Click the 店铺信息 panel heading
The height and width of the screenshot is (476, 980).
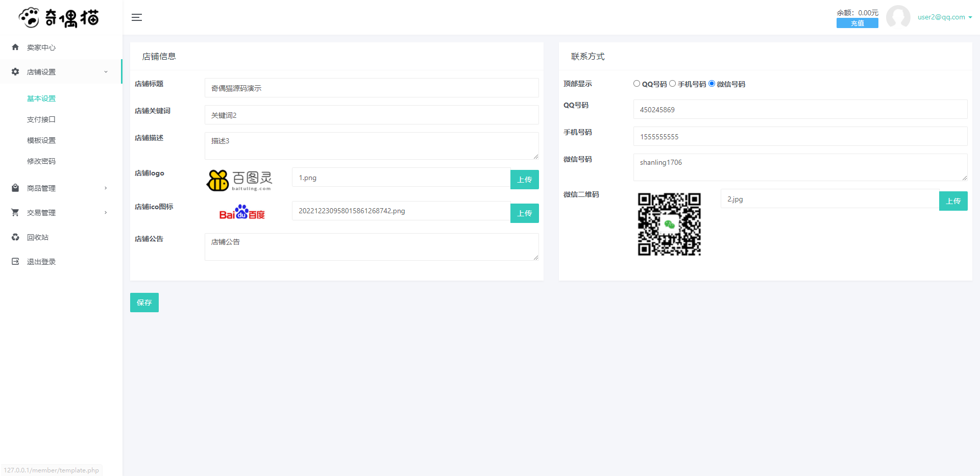(x=159, y=56)
